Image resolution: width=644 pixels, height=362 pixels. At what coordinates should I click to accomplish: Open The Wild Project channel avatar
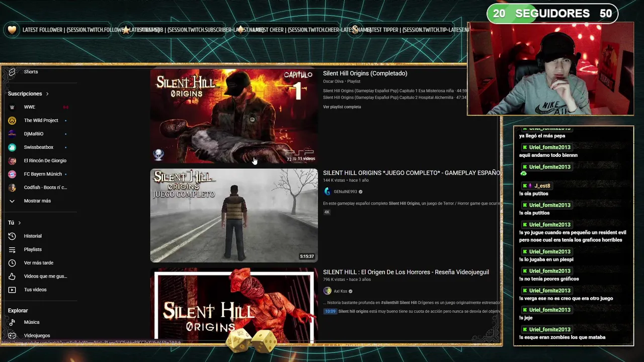tap(12, 121)
